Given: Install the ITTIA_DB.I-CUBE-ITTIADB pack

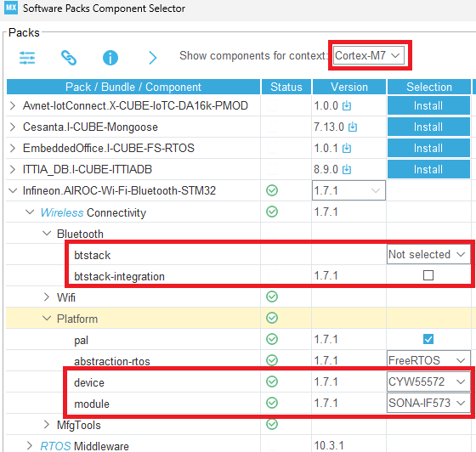Looking at the screenshot, I should 428,169.
